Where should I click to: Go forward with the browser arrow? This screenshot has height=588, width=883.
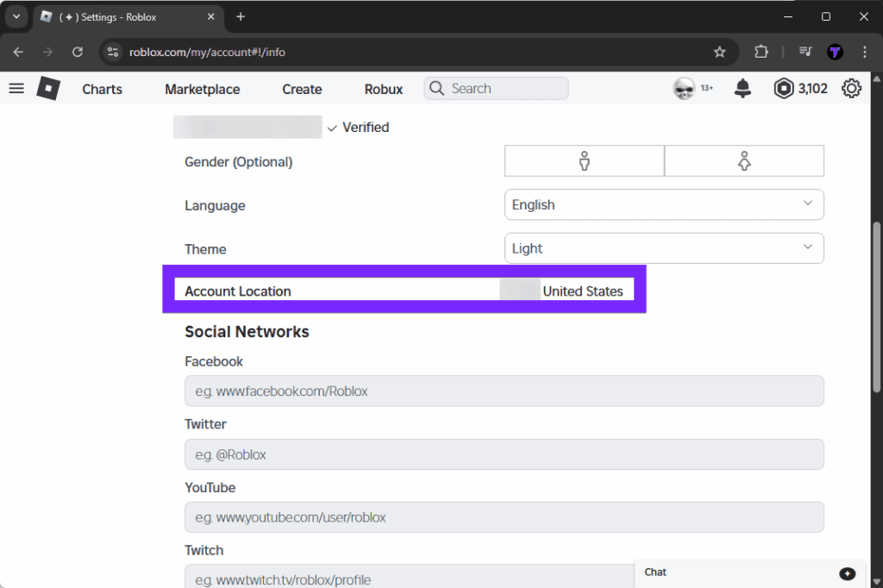[x=48, y=52]
